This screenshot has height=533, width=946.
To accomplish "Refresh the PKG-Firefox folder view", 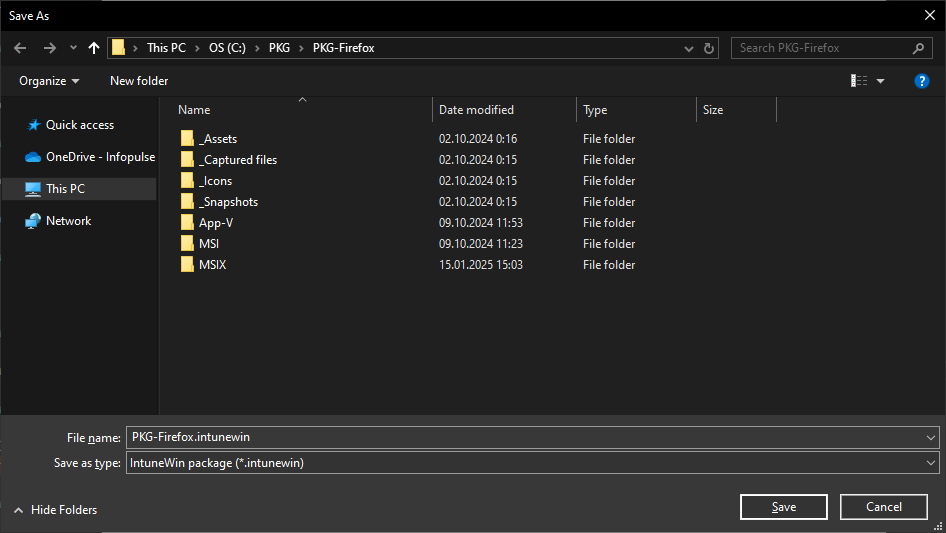I will (709, 48).
